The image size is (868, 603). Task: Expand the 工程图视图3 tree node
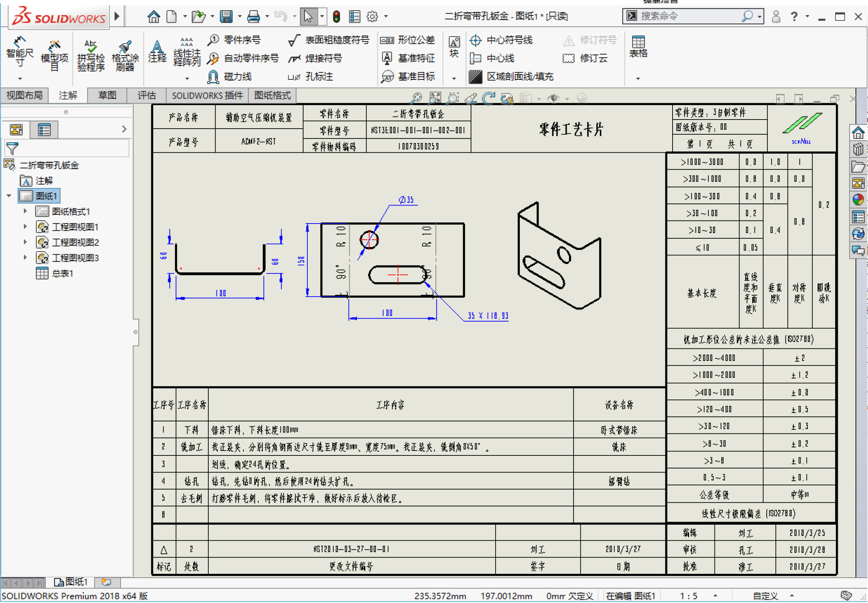(25, 258)
